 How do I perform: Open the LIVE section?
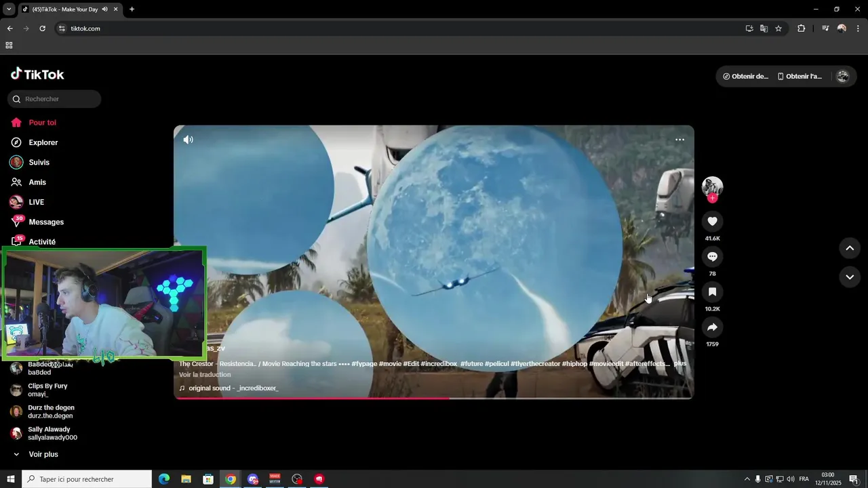point(36,202)
